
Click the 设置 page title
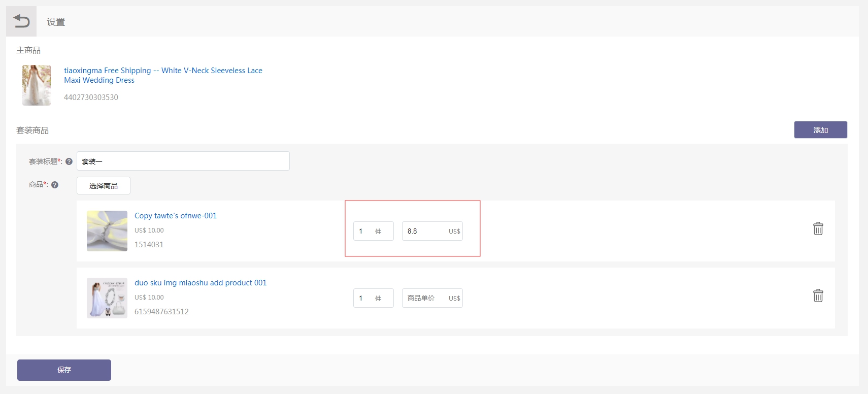click(56, 22)
